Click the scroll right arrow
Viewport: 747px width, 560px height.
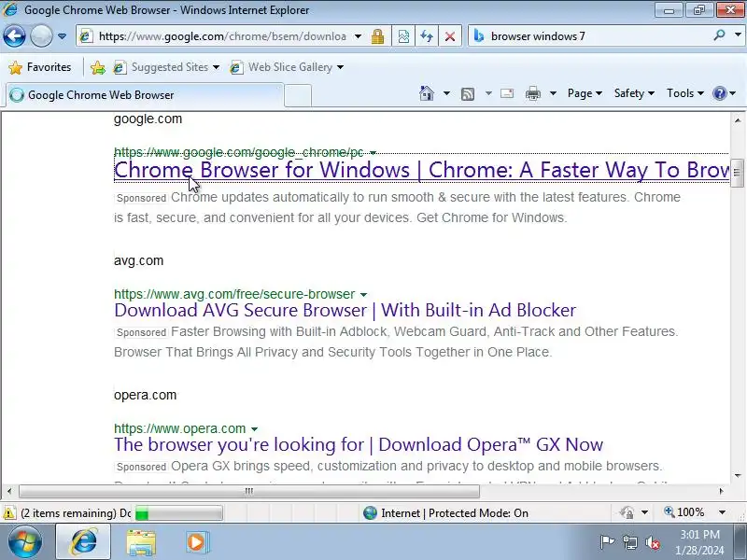pyautogui.click(x=721, y=491)
